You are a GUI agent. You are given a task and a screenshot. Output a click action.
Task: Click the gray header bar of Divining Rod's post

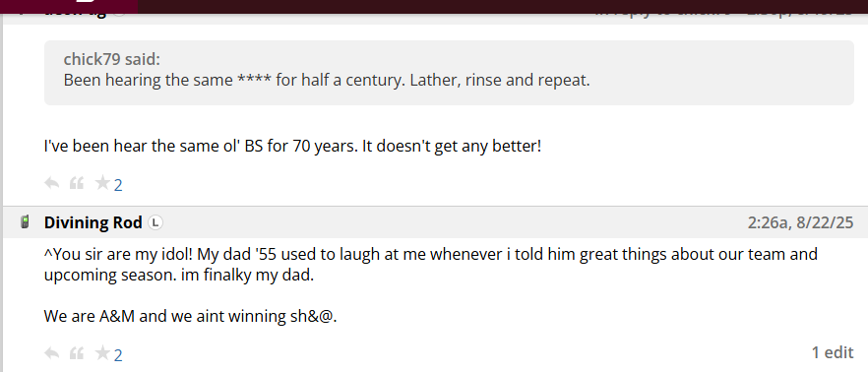pos(435,222)
